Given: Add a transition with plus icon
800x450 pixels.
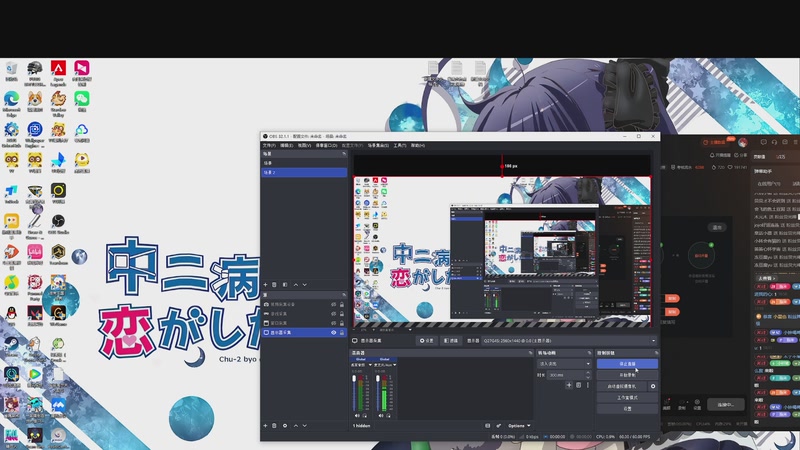Looking at the screenshot, I should tap(569, 385).
